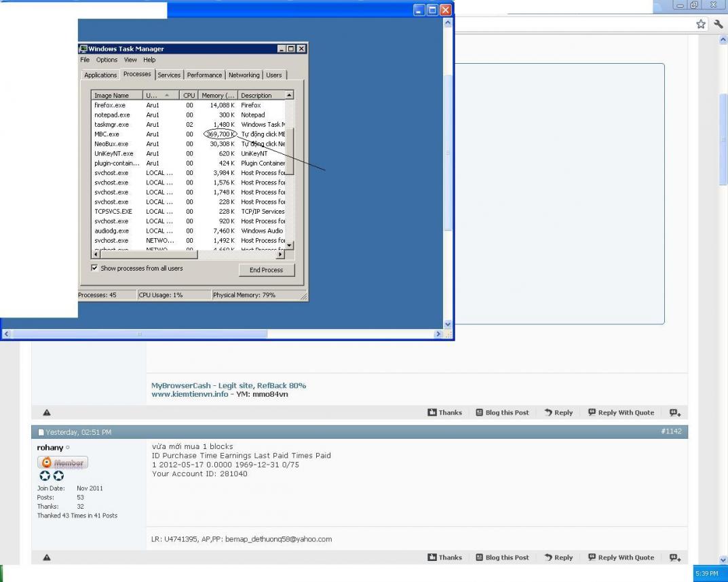Click left arrow of process list horizontal scrollbar
Viewport: 728px width, 582px height.
point(96,254)
